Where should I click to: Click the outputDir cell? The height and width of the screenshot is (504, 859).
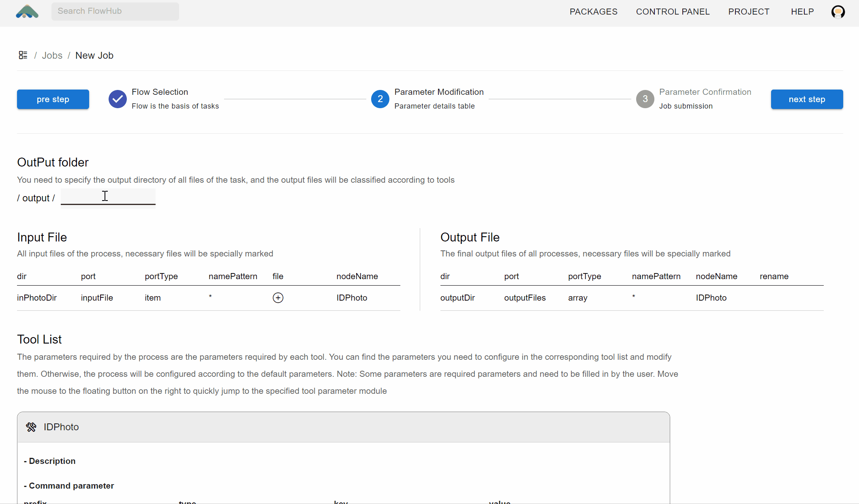457,298
